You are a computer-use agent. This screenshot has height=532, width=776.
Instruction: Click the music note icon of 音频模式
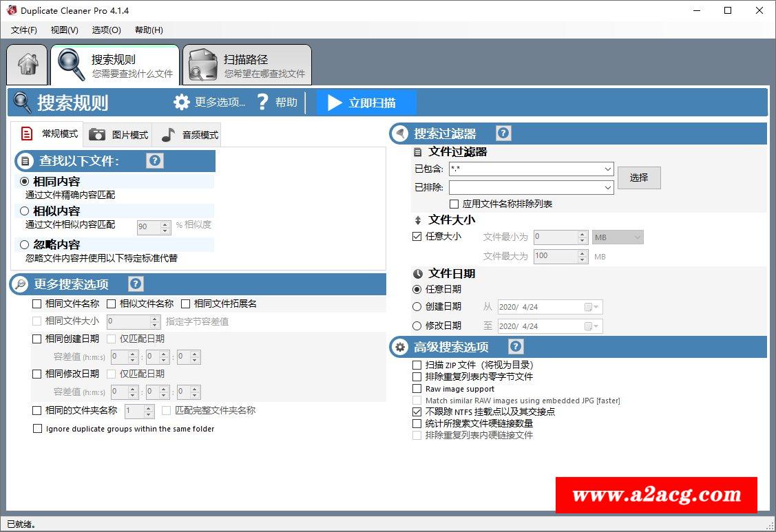point(168,135)
